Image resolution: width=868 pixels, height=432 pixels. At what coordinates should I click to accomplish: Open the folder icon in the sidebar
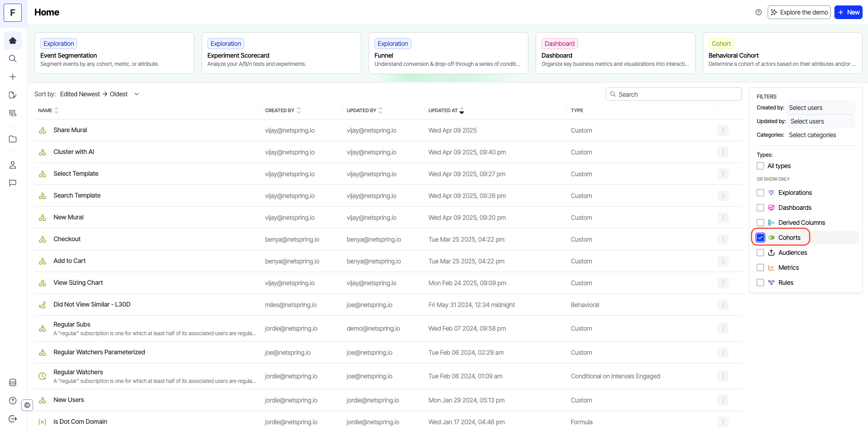point(13,139)
